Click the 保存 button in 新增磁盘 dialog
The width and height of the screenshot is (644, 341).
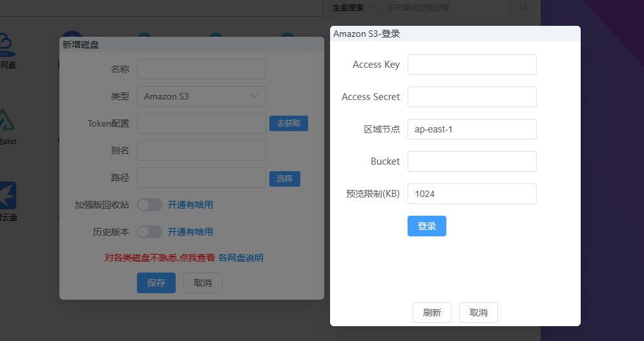click(156, 283)
